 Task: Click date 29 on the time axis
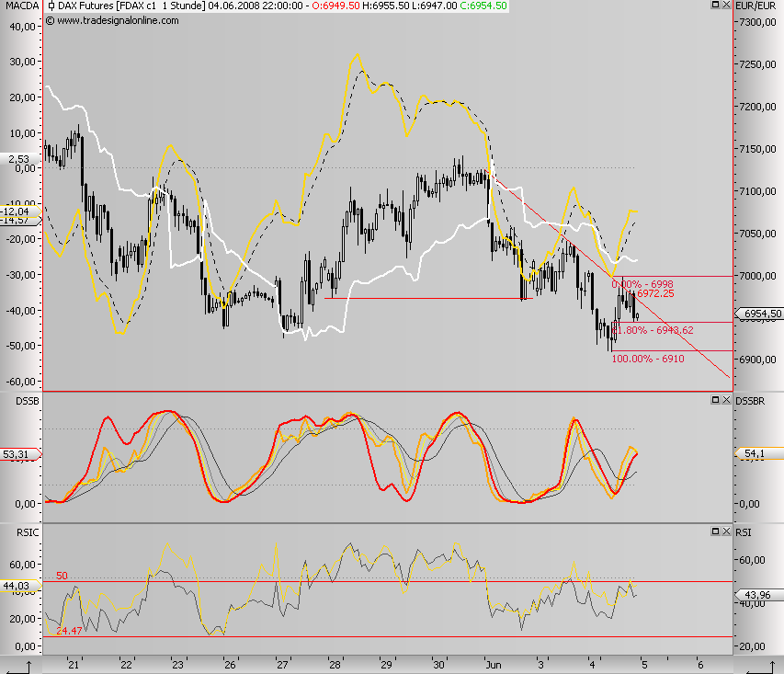387,665
